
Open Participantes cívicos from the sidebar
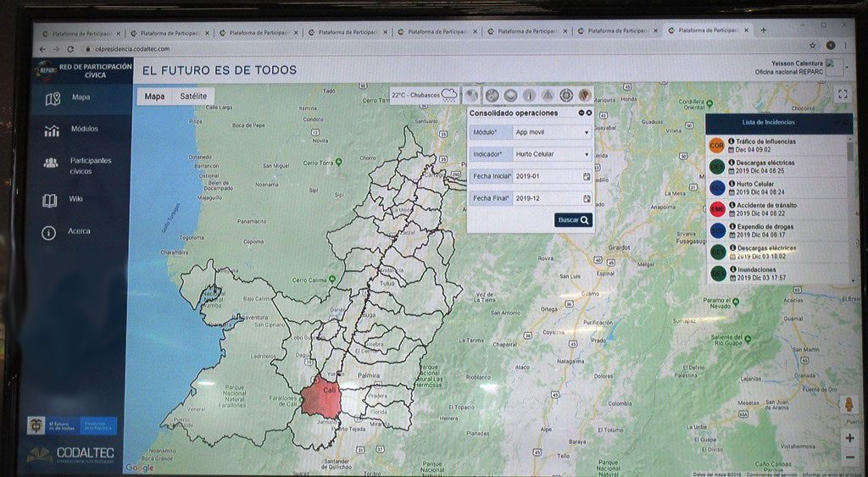tap(90, 165)
